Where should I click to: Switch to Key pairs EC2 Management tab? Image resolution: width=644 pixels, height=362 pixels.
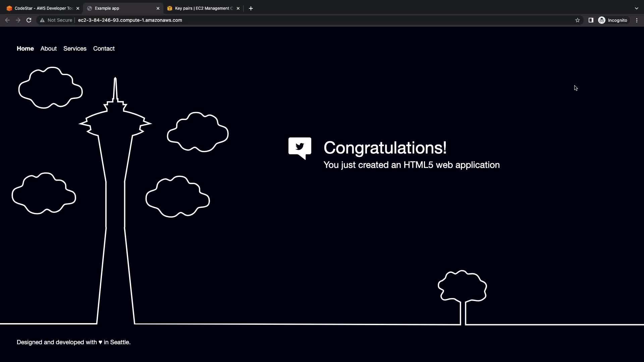coord(201,8)
